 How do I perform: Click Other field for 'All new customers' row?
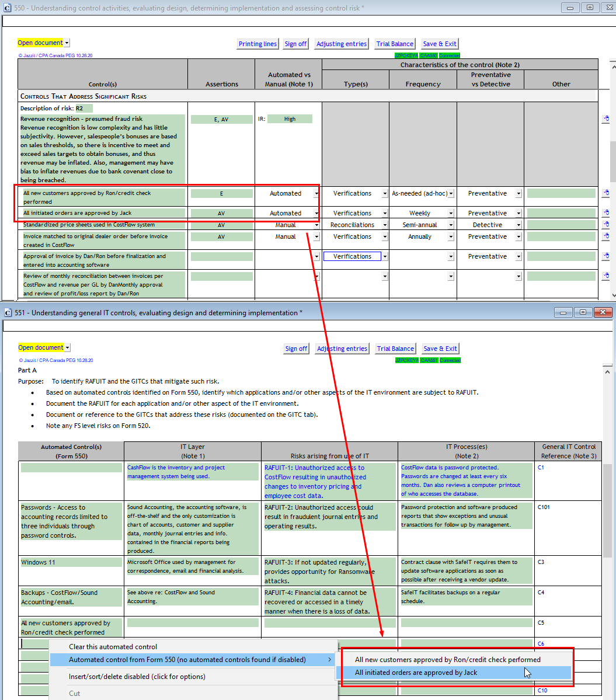(x=561, y=193)
